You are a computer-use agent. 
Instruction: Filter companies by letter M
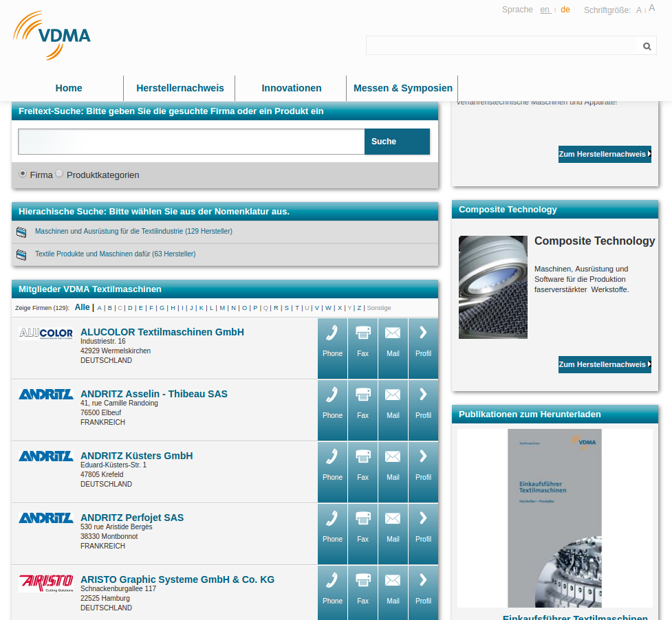coord(222,308)
